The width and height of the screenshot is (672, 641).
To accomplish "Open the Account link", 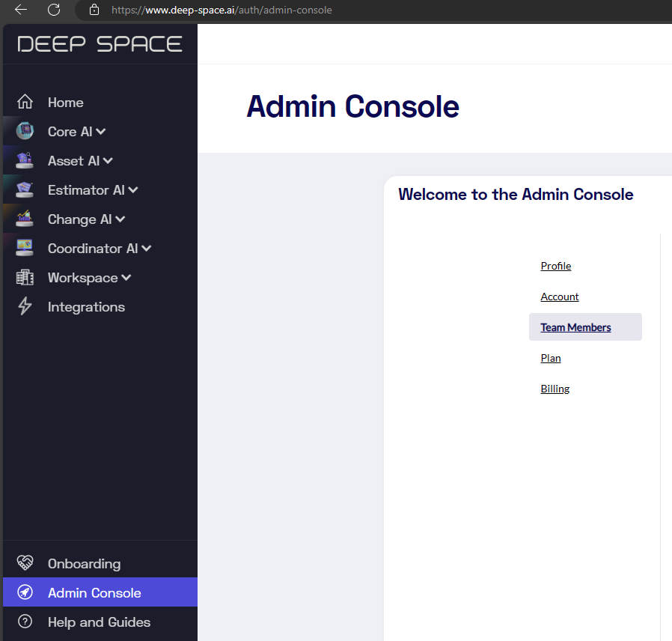I will (560, 297).
